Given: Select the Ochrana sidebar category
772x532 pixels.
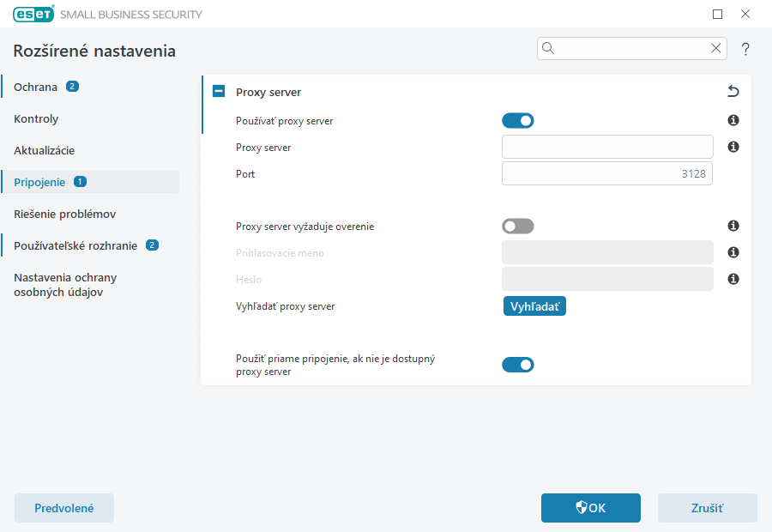Looking at the screenshot, I should pyautogui.click(x=36, y=86).
